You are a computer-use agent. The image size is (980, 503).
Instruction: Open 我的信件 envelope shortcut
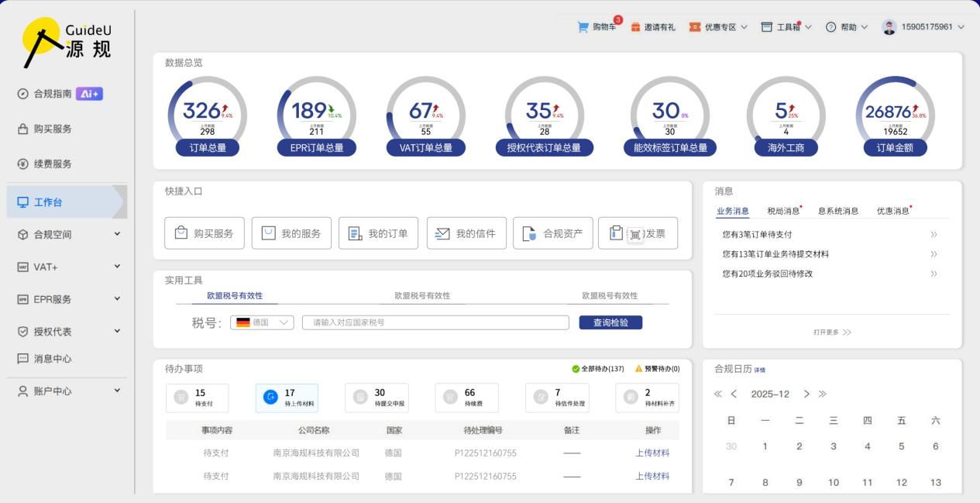pos(443,233)
